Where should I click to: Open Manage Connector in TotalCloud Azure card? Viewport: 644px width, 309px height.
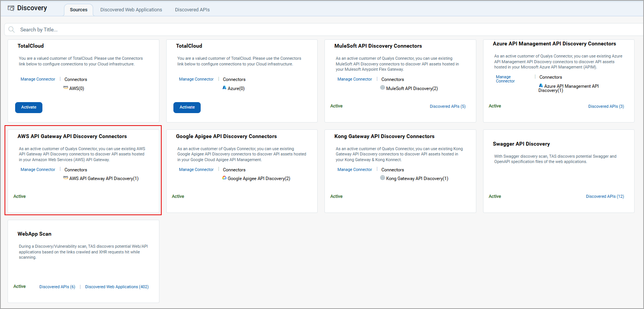196,79
